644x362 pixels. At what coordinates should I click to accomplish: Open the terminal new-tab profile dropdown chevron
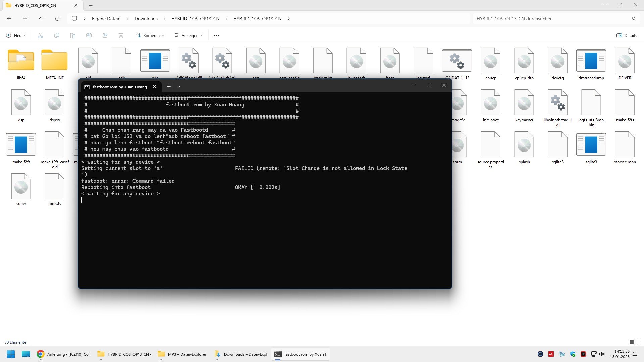tap(179, 87)
